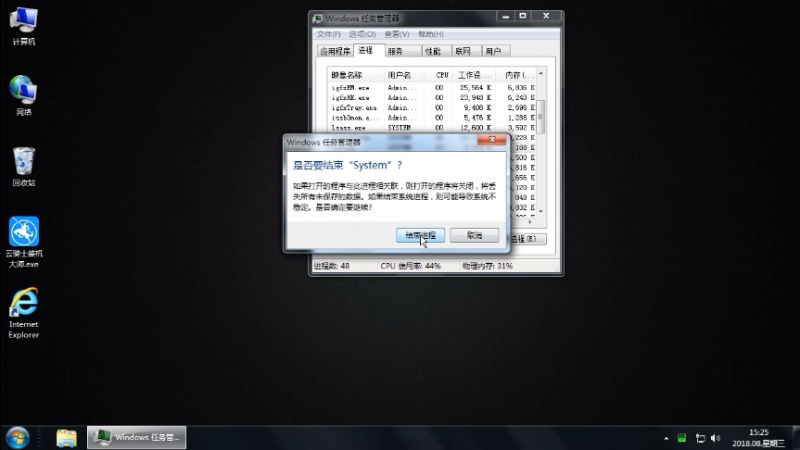The width and height of the screenshot is (800, 450).
Task: Click the Task Manager title bar icon
Action: [318, 19]
